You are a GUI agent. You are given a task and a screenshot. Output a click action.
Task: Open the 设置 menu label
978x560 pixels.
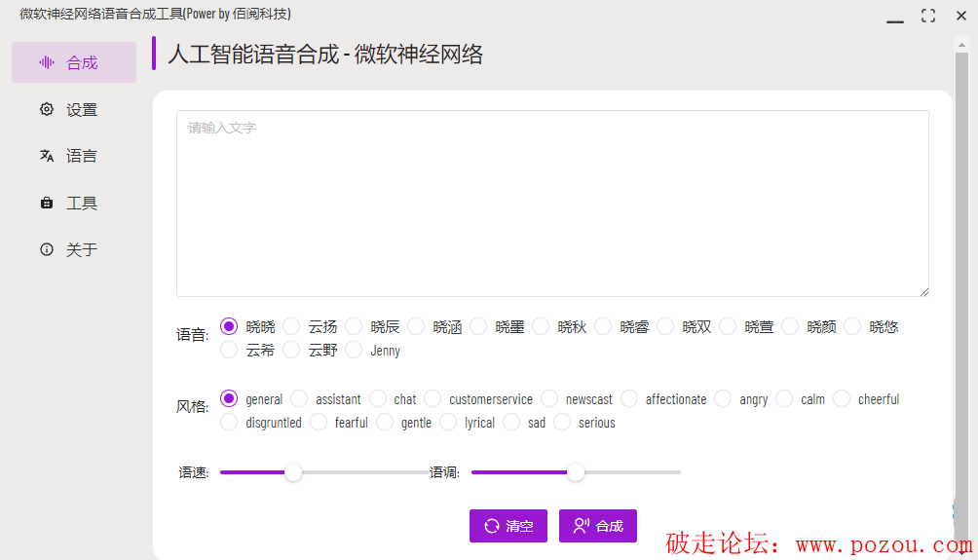(x=82, y=110)
